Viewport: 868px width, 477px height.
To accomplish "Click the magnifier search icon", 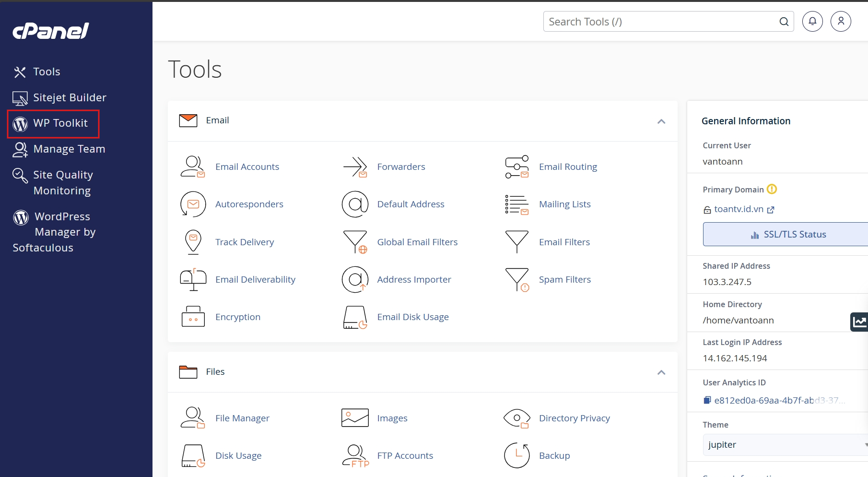I will click(784, 22).
